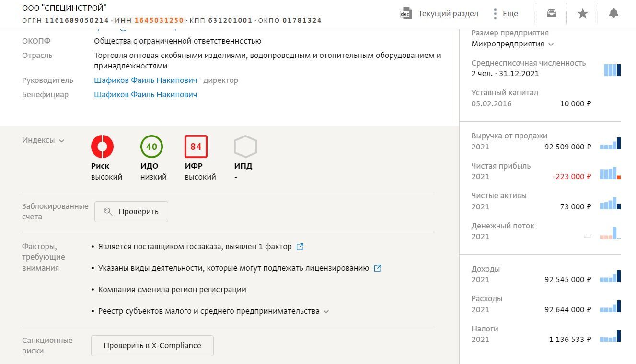
Task: Click headcount text 2 чел. · 31.12.2021
Action: tap(505, 74)
